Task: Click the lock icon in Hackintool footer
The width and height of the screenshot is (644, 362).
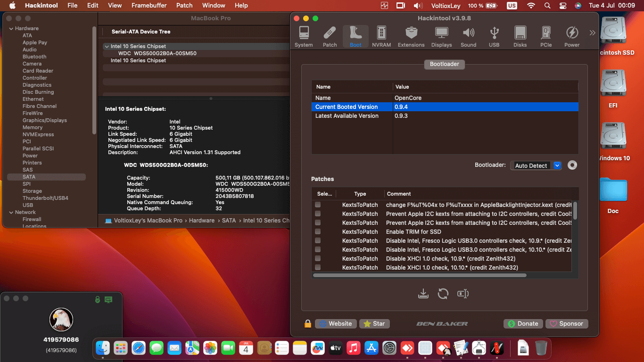Action: coord(307,324)
